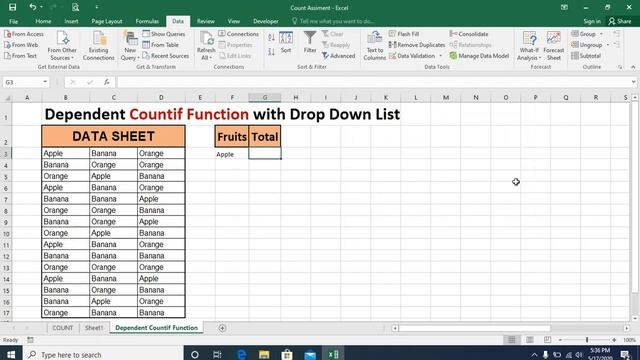The height and width of the screenshot is (360, 640).
Task: Open the COUNT sheet tab
Action: pos(62,328)
